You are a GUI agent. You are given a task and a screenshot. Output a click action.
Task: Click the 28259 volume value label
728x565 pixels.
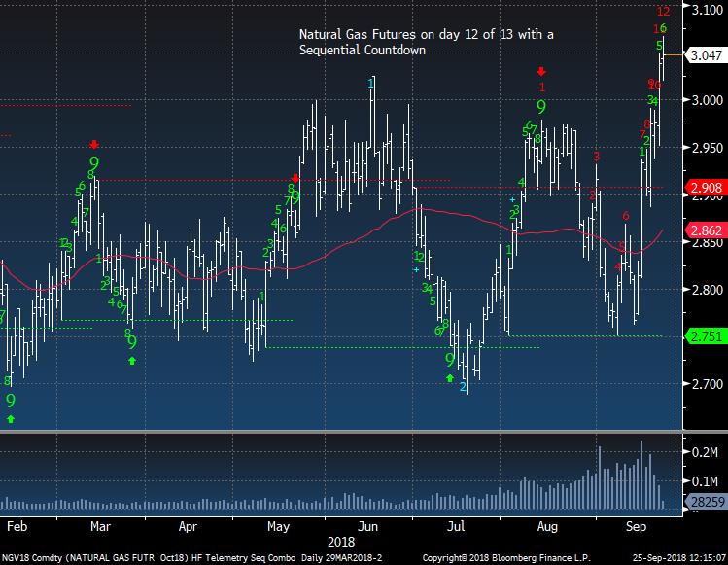coord(706,503)
